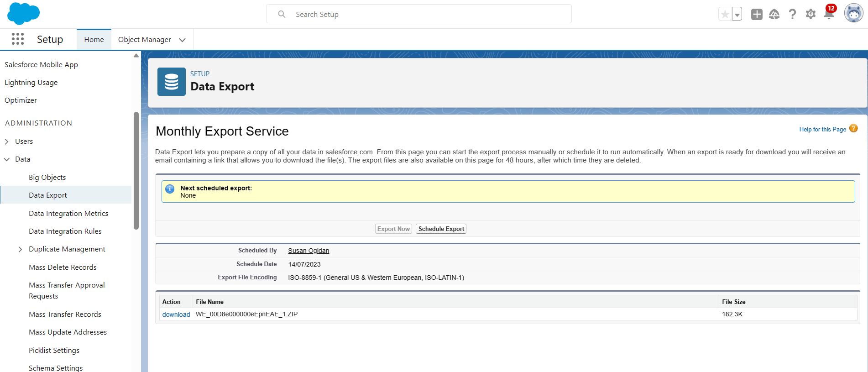Open the Object Manager tab dropdown chevron
The width and height of the screenshot is (868, 372).
coord(183,40)
